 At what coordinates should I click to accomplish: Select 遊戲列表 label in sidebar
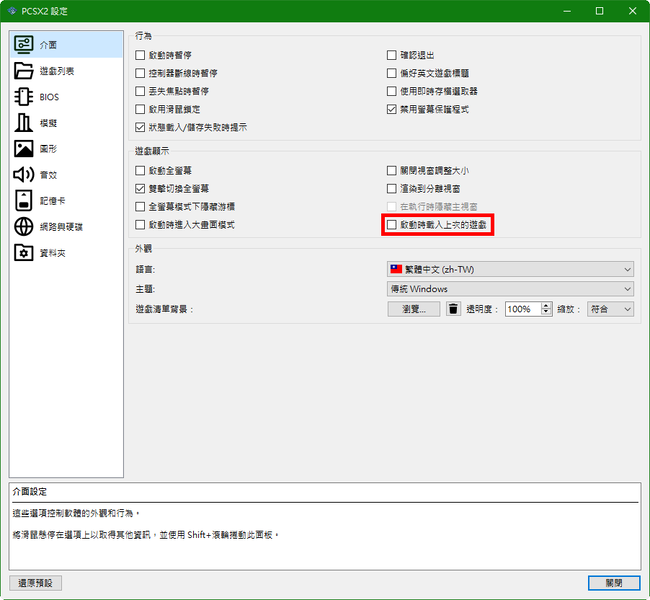click(x=57, y=71)
